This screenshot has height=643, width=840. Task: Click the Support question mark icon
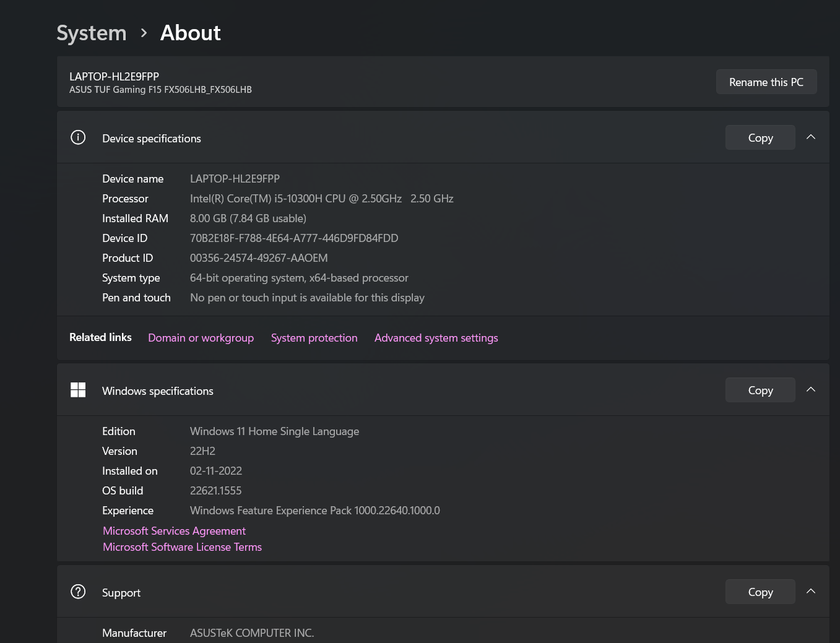(x=78, y=592)
